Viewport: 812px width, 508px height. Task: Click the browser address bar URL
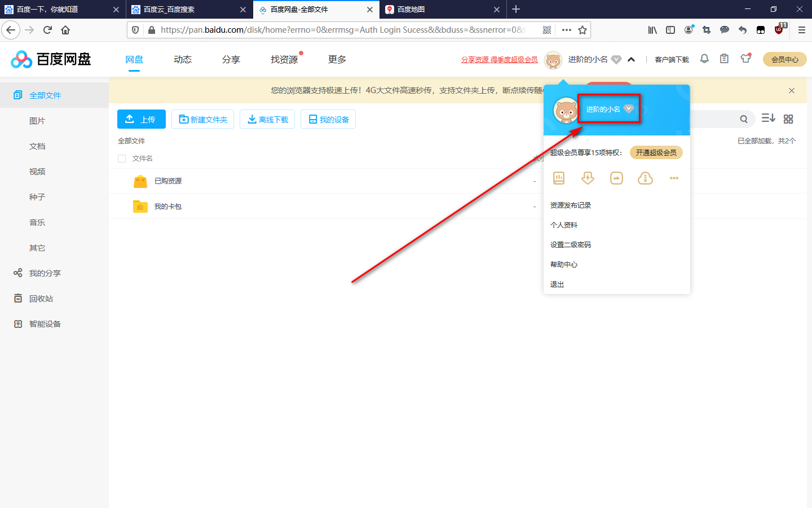343,30
